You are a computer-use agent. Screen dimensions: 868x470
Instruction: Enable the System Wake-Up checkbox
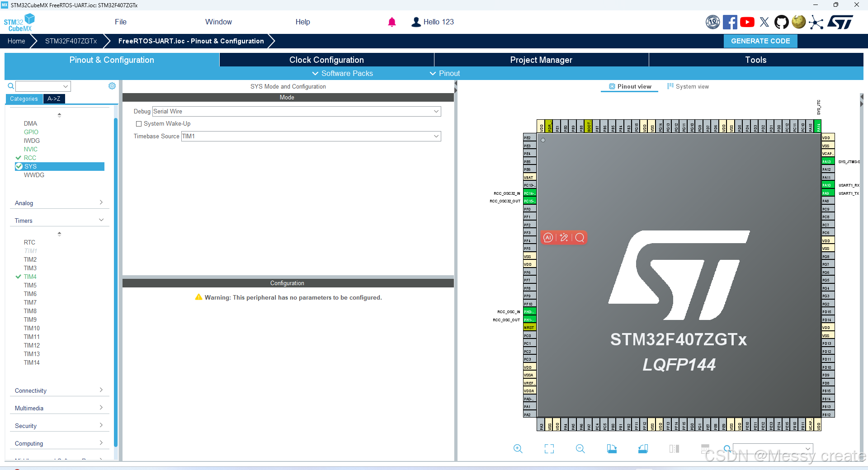[x=139, y=124]
